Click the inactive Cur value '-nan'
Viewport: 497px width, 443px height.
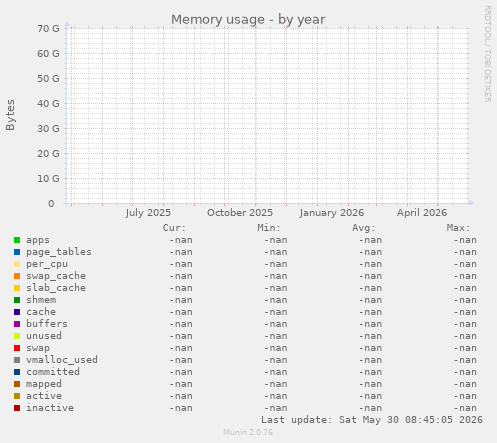181,408
